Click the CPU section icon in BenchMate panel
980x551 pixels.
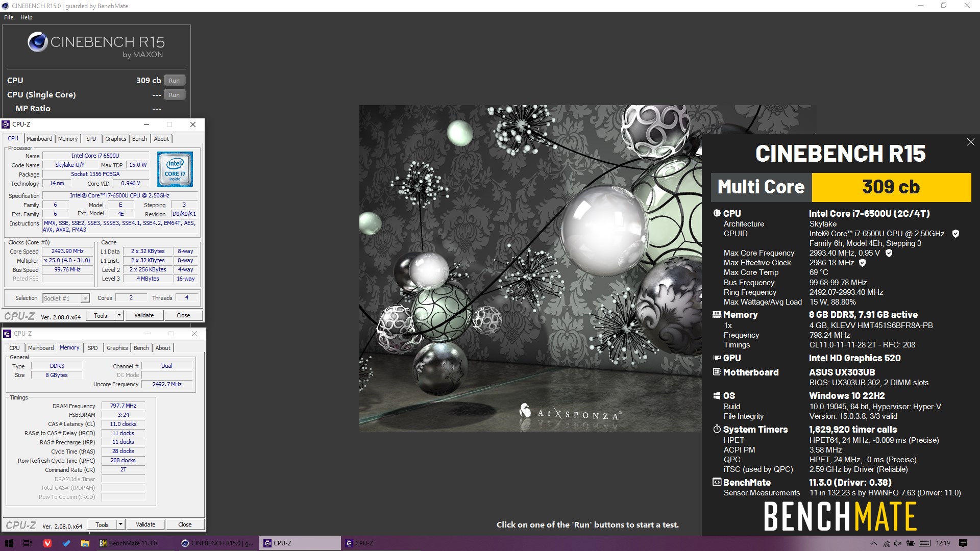717,213
